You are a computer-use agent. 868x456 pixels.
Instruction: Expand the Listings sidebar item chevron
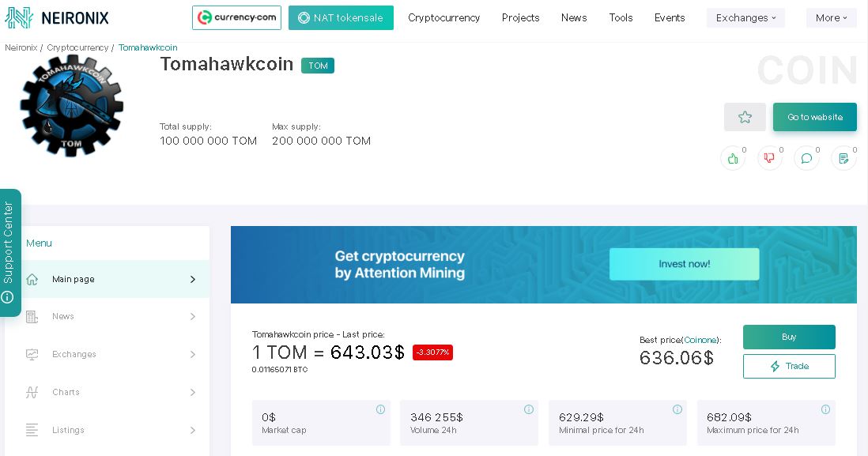pyautogui.click(x=193, y=430)
